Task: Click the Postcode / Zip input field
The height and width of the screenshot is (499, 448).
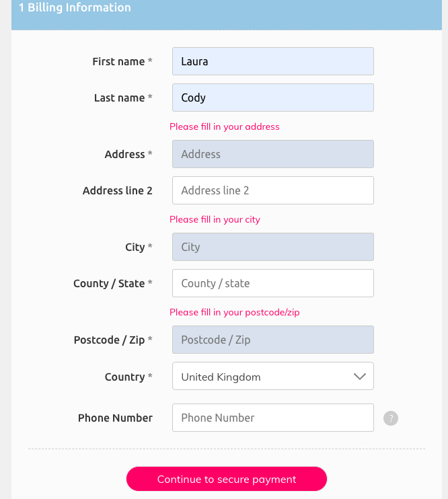Action: (272, 340)
